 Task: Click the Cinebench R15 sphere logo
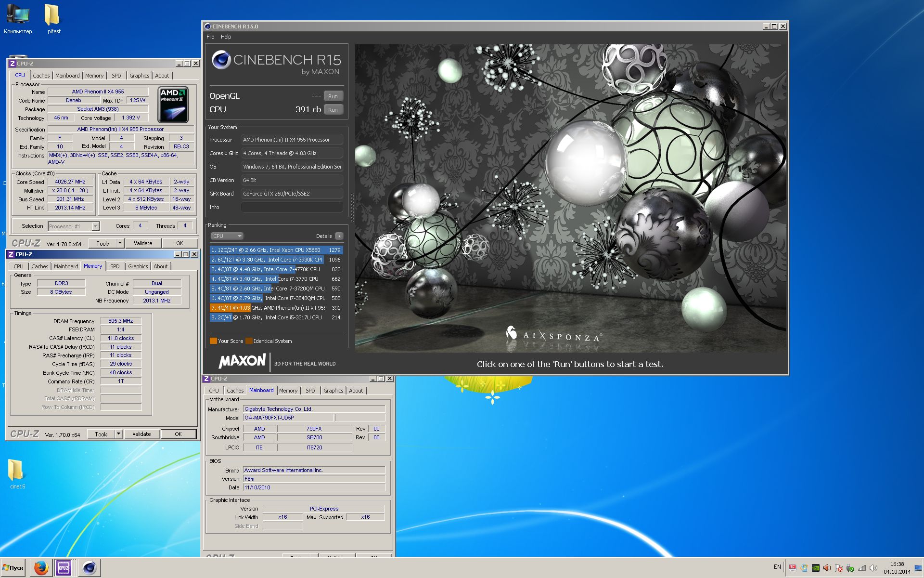221,60
